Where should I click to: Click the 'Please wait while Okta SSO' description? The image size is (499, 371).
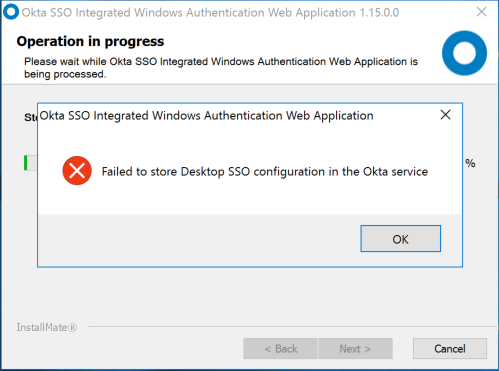pyautogui.click(x=221, y=68)
